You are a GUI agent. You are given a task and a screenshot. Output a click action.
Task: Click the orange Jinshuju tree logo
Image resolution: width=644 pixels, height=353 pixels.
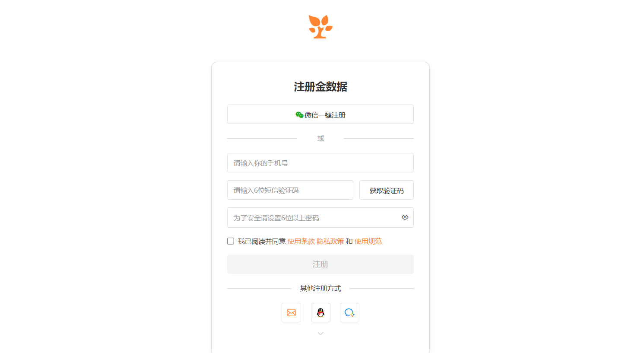[x=320, y=27]
